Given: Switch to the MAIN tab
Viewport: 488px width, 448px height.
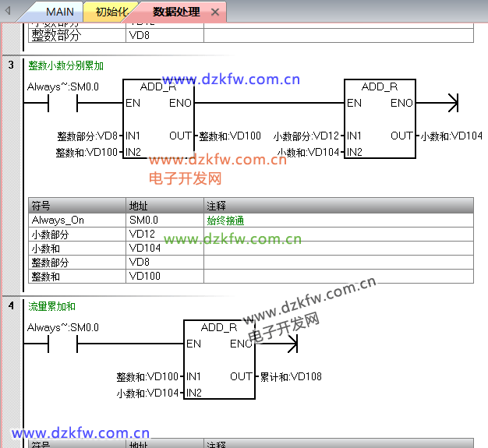Looking at the screenshot, I should (x=59, y=12).
